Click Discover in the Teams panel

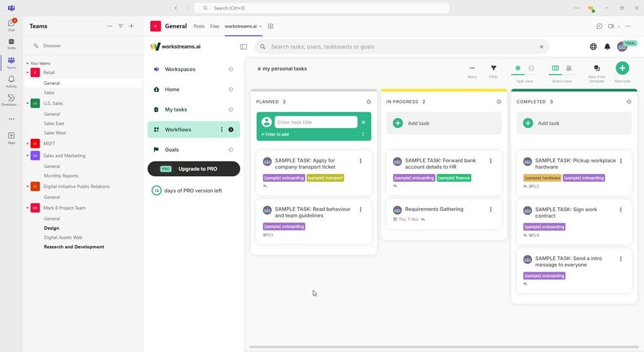tap(52, 46)
